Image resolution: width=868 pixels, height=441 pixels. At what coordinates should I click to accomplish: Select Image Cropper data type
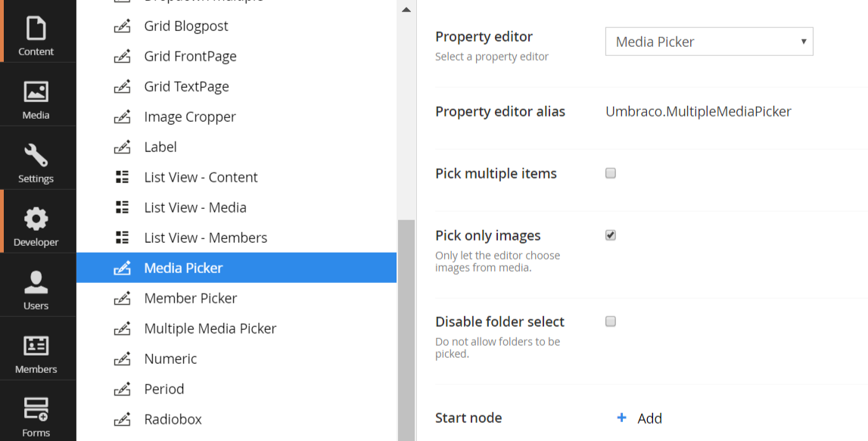190,116
